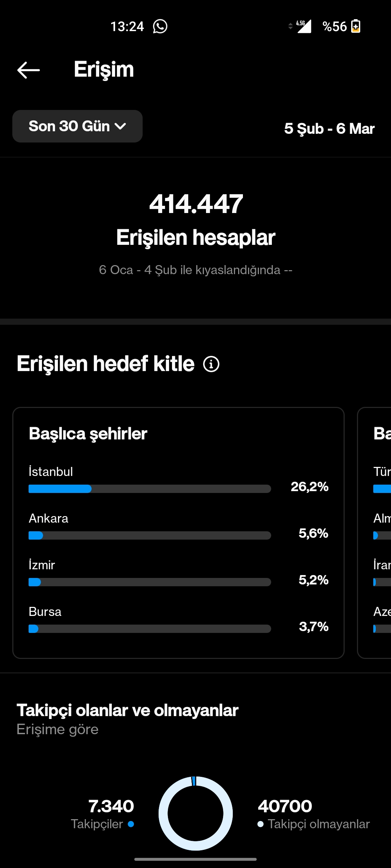Viewport: 391px width, 868px height.
Task: Tap the blue dot beside Takipçiler
Action: [x=131, y=824]
